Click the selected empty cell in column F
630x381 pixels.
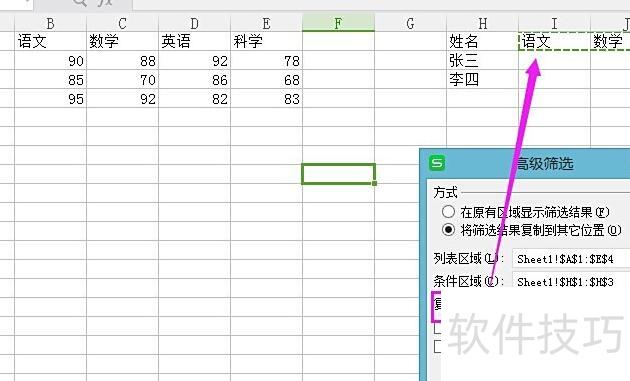pyautogui.click(x=338, y=174)
